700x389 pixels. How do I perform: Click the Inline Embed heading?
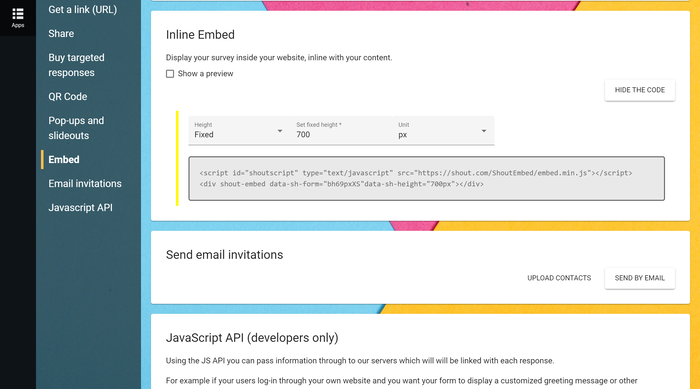[200, 35]
